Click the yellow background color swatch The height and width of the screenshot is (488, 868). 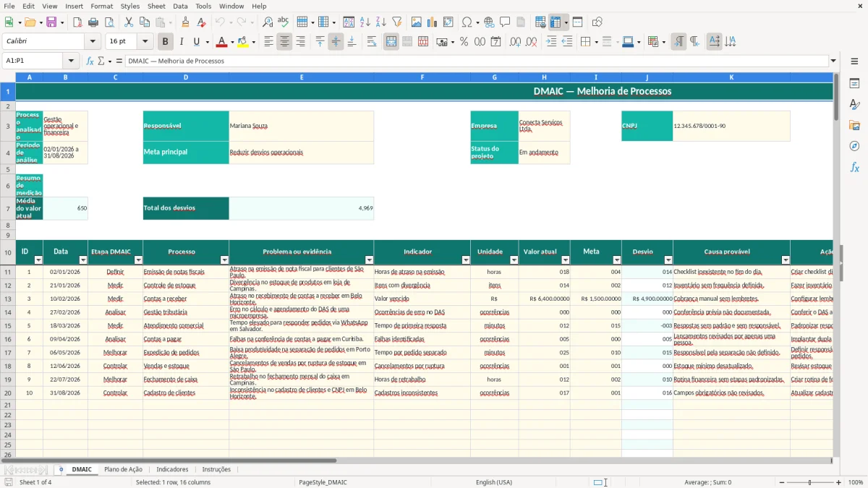tap(243, 42)
